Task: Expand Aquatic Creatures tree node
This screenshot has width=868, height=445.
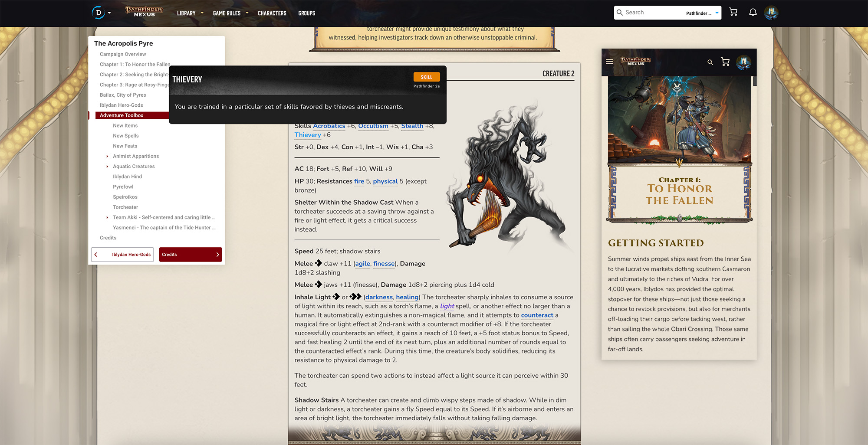Action: pos(107,167)
